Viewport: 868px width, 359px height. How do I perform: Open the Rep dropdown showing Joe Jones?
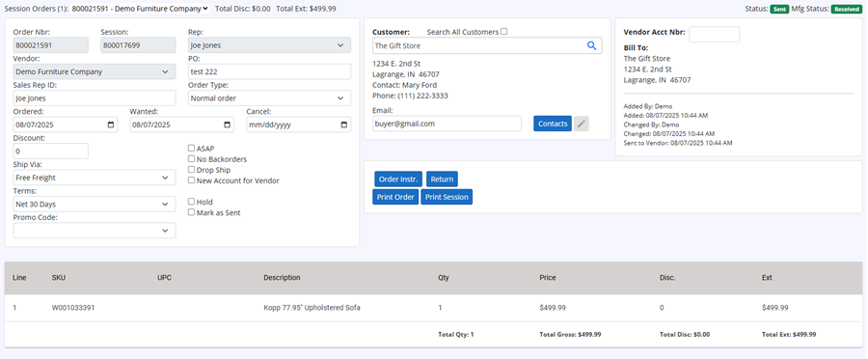270,45
